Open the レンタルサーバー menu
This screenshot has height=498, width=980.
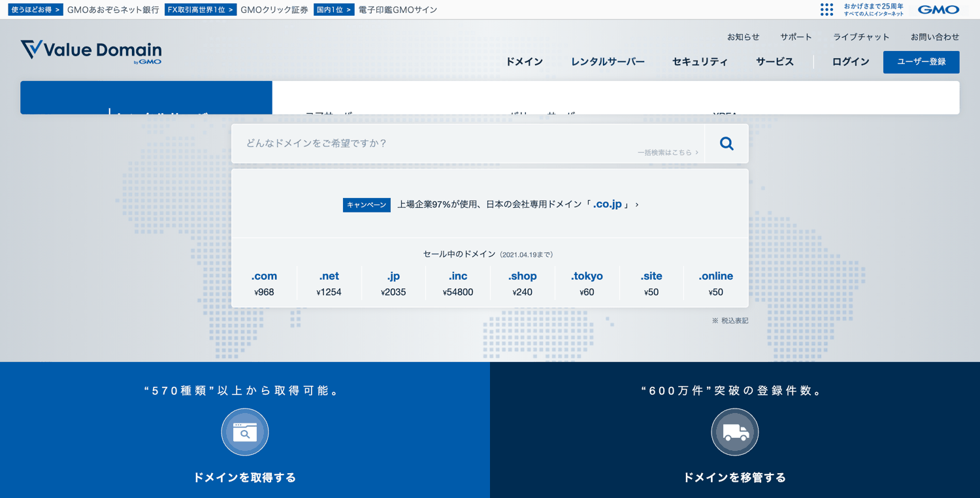[x=608, y=61]
